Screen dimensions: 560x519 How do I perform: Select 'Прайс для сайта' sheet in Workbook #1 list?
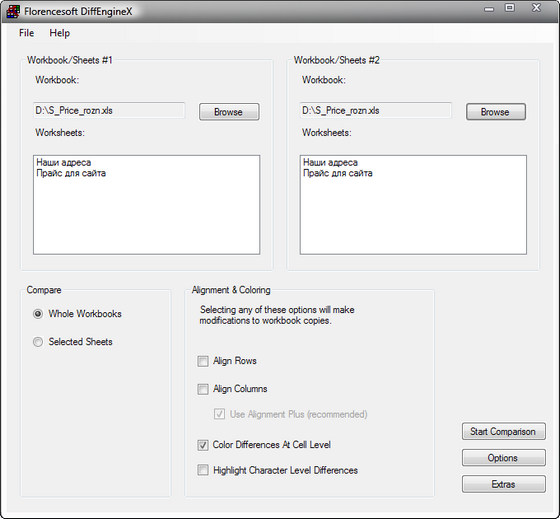pyautogui.click(x=71, y=173)
